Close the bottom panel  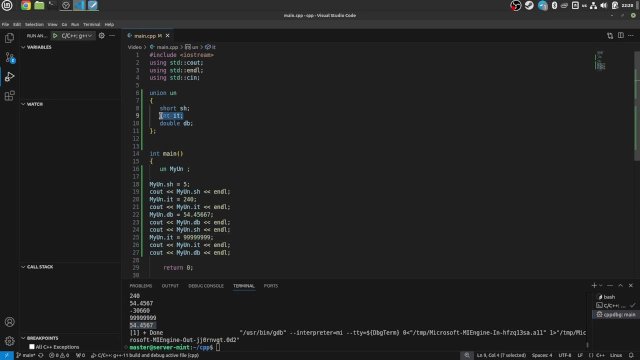tap(631, 286)
